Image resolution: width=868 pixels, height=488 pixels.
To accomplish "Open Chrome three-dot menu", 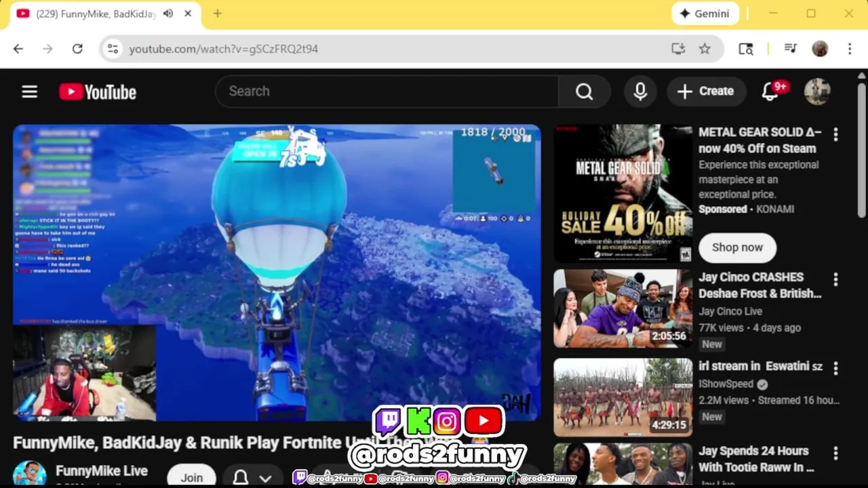I will pyautogui.click(x=850, y=49).
